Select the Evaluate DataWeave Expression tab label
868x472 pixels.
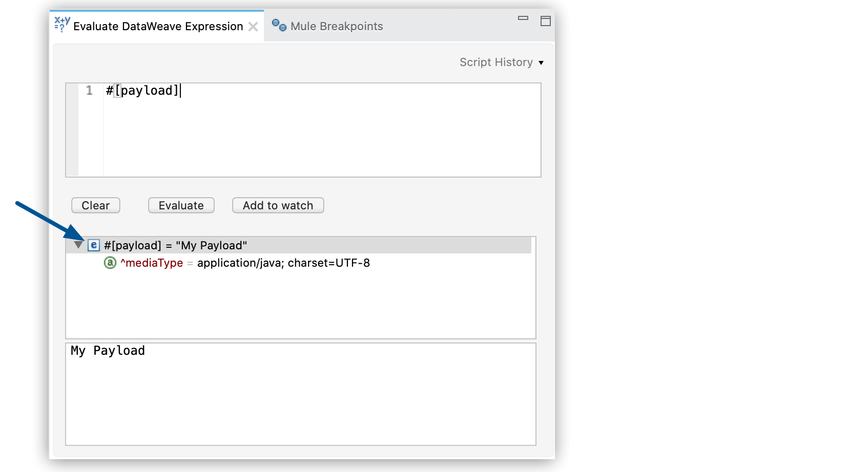coord(158,27)
